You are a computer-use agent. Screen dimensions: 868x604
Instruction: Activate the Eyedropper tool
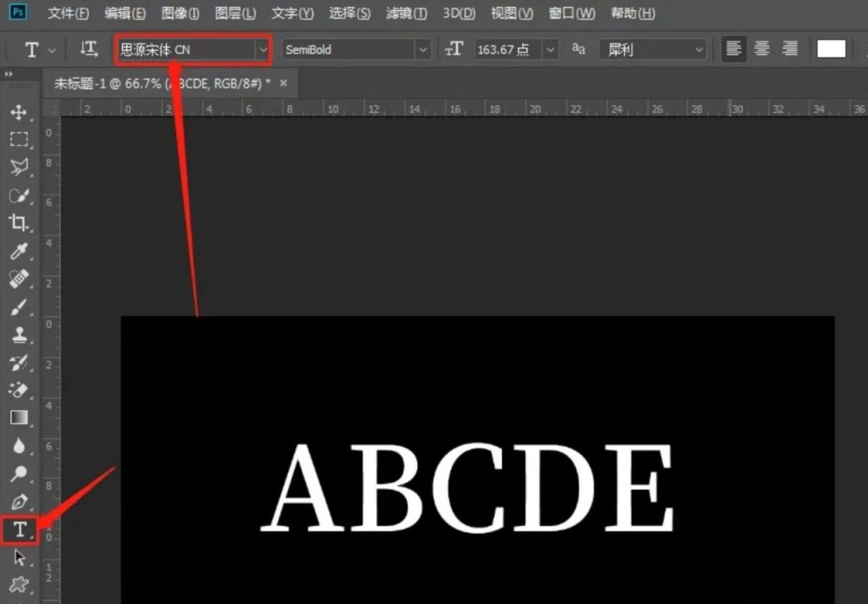(x=19, y=251)
